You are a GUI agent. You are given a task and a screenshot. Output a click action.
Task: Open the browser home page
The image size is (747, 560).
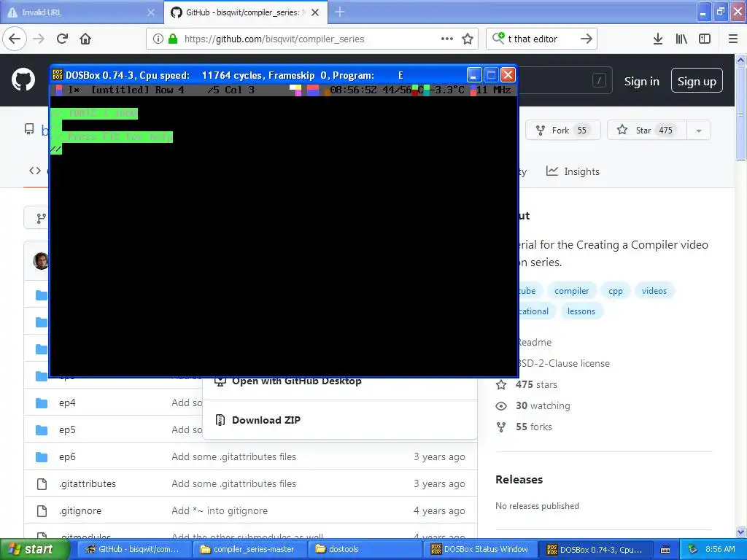(x=85, y=39)
